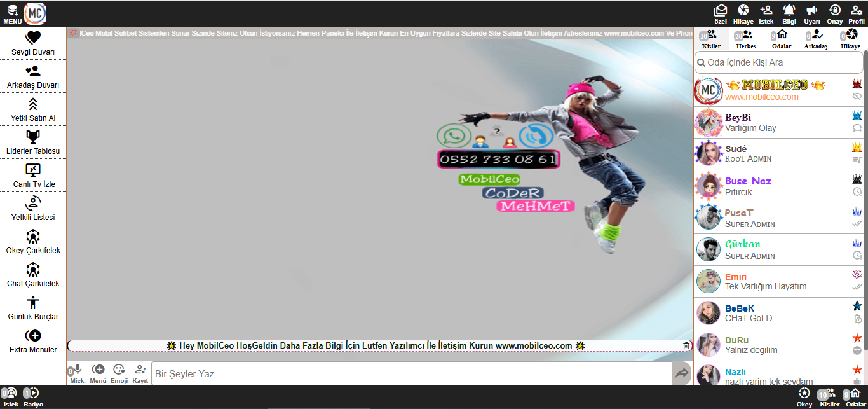
Task: Select user Gürkan in list
Action: (778, 250)
